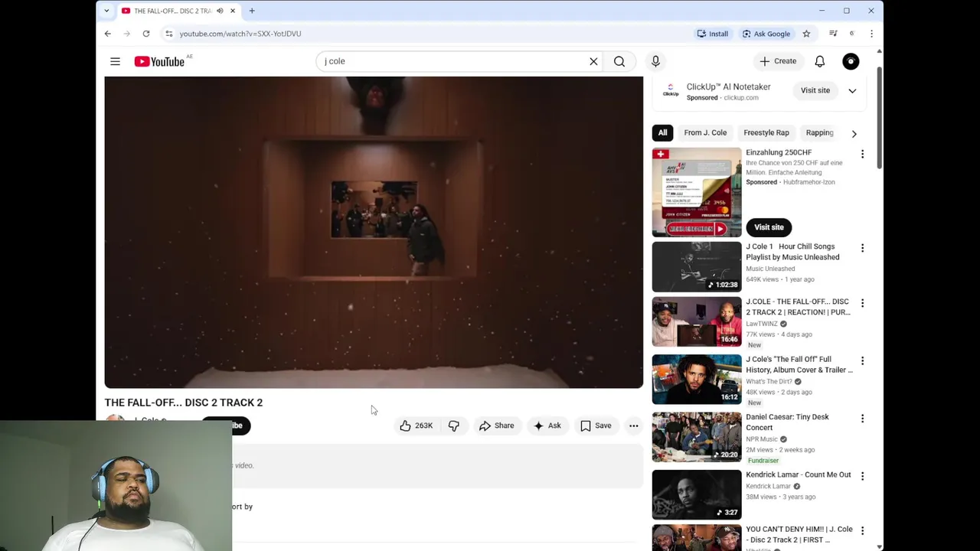Screen dimensions: 980x551
Task: Bookmark this page with the star
Action: (x=806, y=34)
